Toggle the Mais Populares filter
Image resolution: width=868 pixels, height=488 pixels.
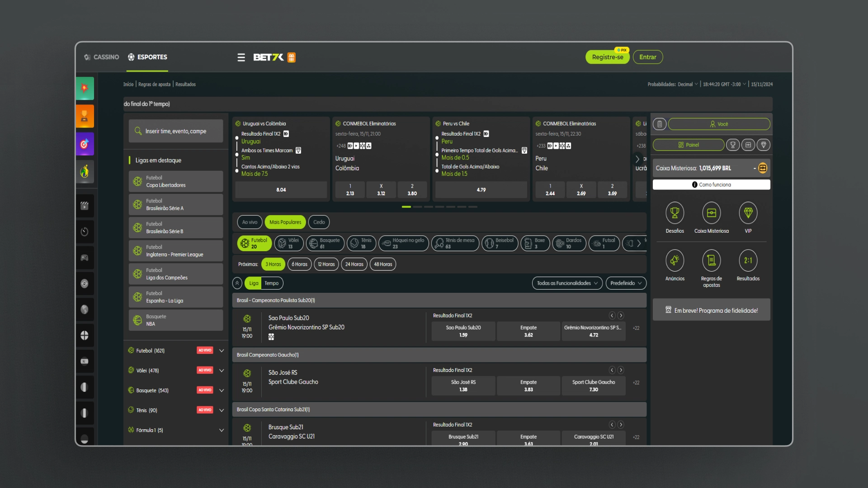pyautogui.click(x=285, y=222)
